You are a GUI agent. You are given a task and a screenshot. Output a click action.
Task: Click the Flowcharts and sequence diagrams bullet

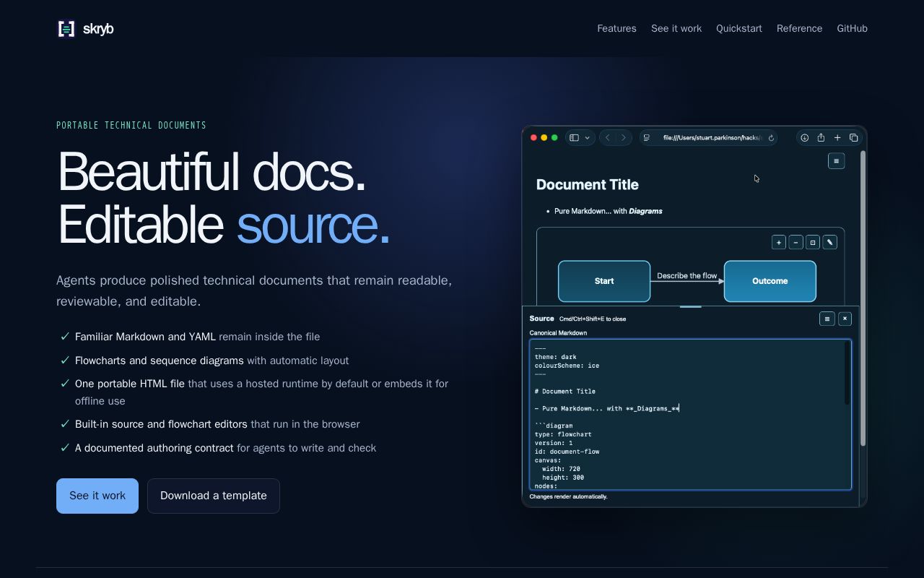pyautogui.click(x=212, y=361)
